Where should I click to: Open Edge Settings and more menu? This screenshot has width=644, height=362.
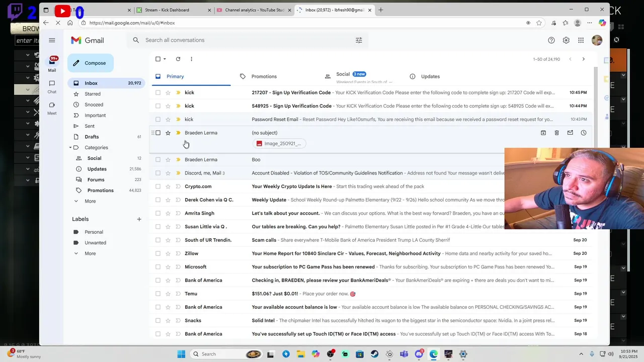coord(590,23)
